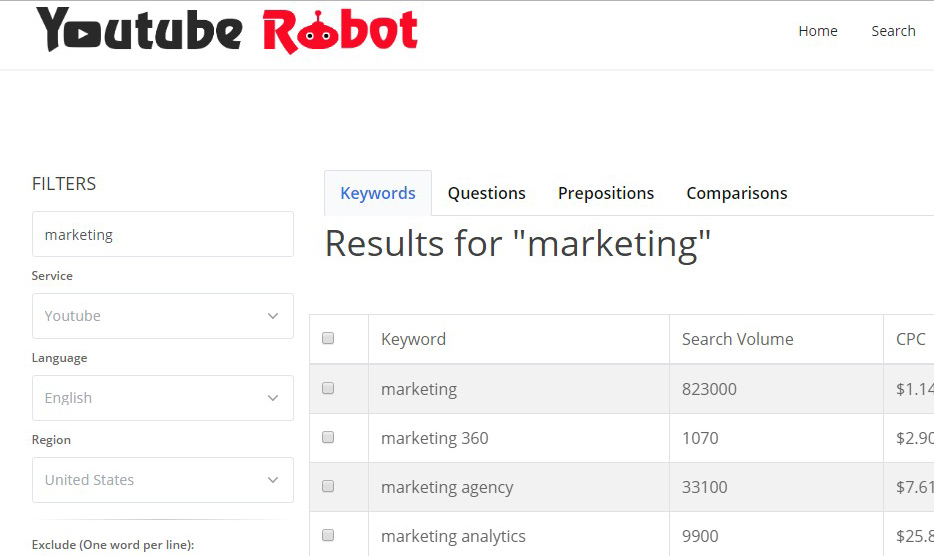The width and height of the screenshot is (934, 556).
Task: Open the Region dropdown showing United States
Action: [x=163, y=480]
